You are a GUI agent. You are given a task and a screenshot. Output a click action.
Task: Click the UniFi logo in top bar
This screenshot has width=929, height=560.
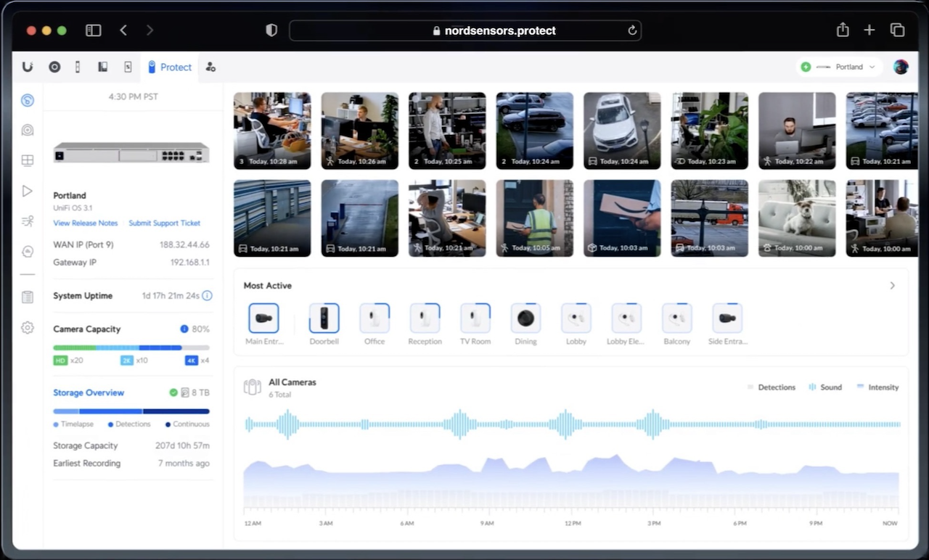pos(28,67)
